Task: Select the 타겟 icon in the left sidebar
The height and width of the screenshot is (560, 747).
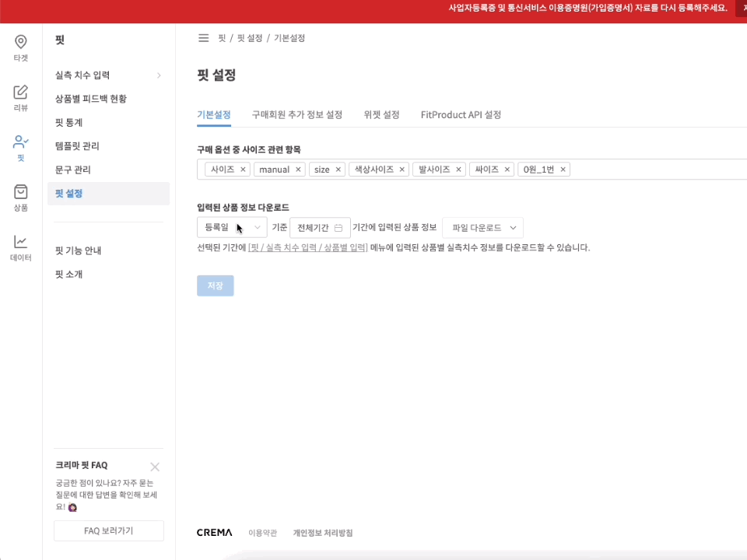Action: (x=20, y=48)
